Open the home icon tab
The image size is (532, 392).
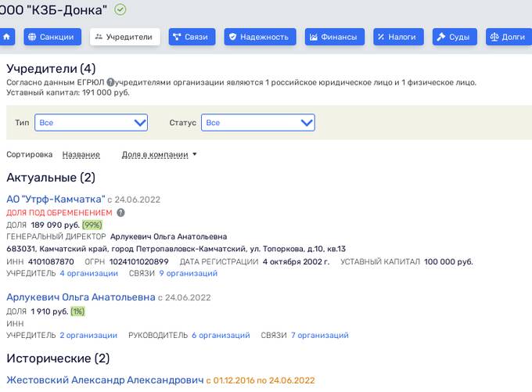click(7, 37)
